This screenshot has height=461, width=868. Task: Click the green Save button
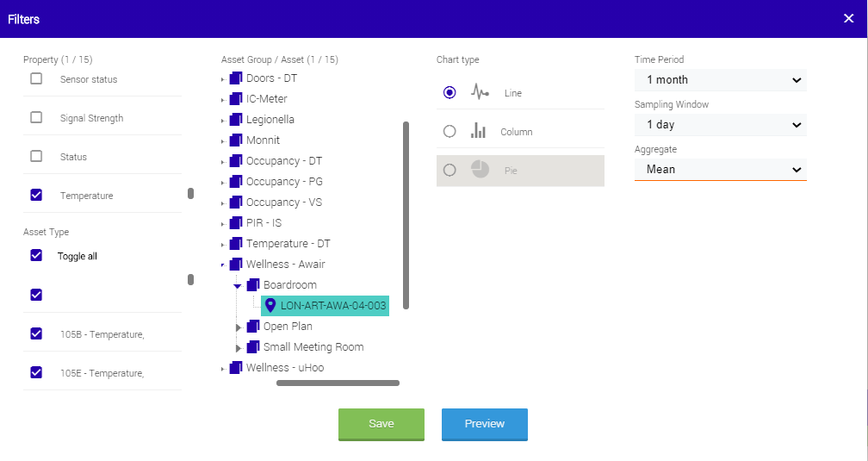[x=381, y=425]
